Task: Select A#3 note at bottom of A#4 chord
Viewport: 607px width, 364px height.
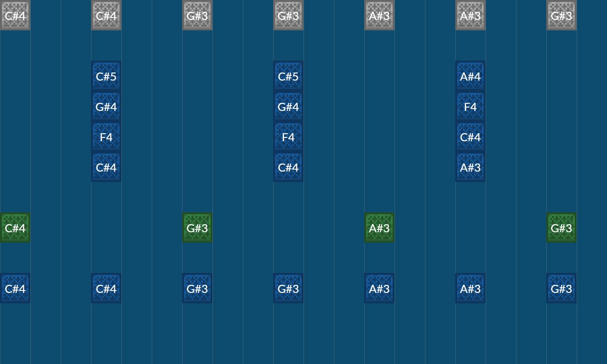Action: 470,167
